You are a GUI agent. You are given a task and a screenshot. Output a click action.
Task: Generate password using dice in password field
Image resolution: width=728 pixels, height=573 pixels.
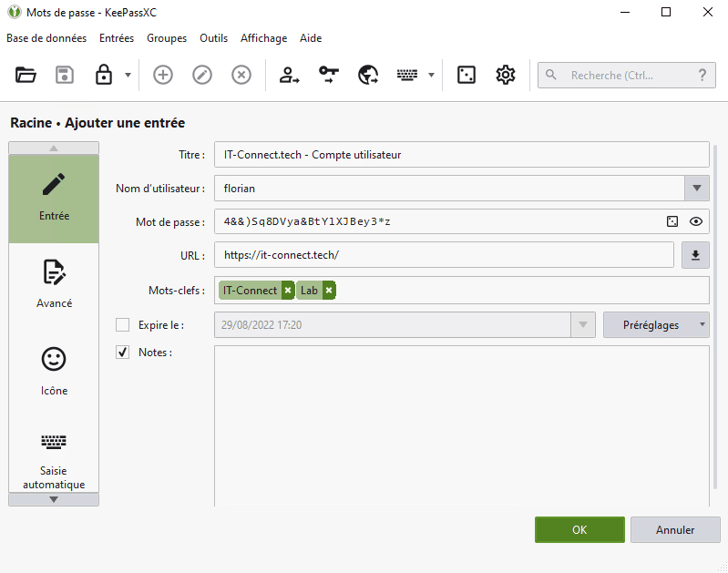(x=672, y=221)
